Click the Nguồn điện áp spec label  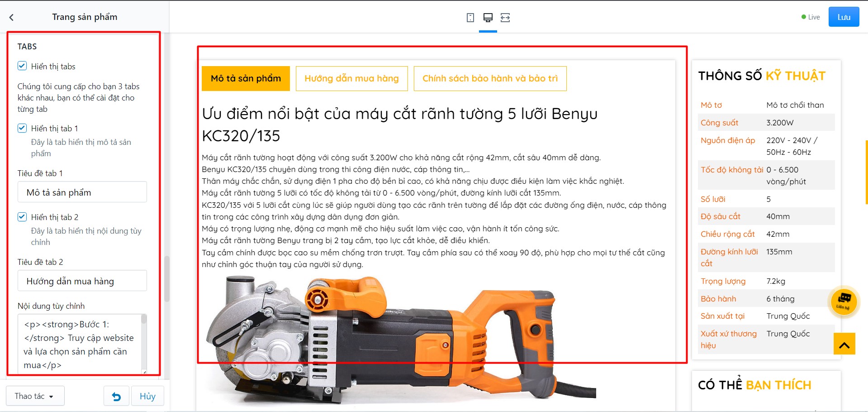pyautogui.click(x=728, y=140)
